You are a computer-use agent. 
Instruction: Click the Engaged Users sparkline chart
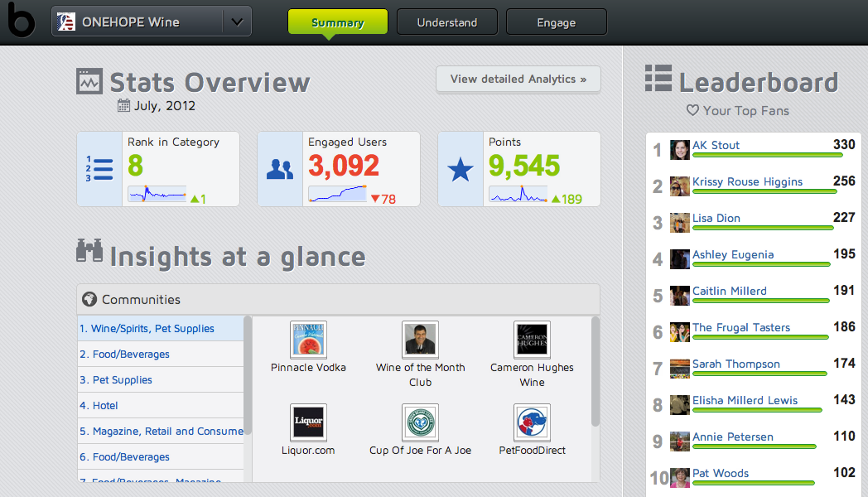[338, 194]
